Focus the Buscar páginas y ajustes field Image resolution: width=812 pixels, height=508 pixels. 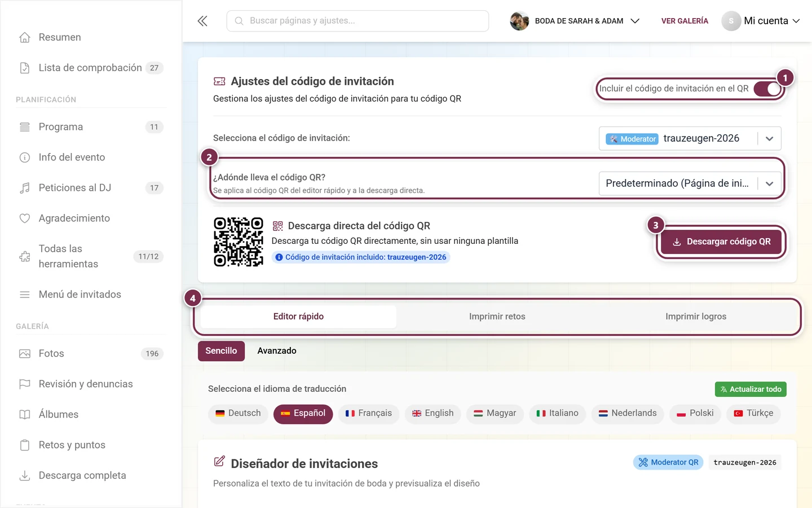click(358, 21)
